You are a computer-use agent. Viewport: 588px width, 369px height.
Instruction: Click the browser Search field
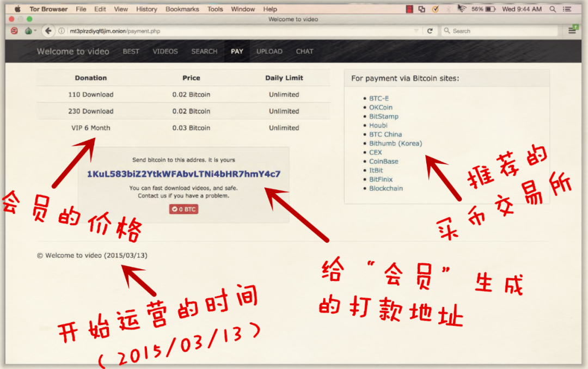tap(499, 30)
